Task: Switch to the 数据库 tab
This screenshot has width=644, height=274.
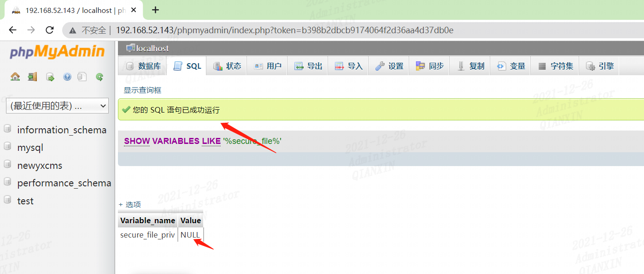Action: point(143,66)
